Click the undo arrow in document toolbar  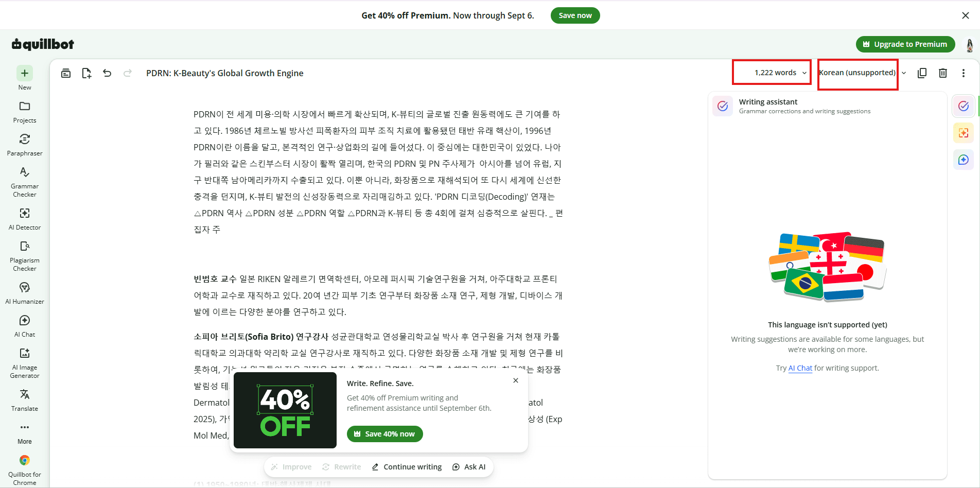tap(107, 73)
